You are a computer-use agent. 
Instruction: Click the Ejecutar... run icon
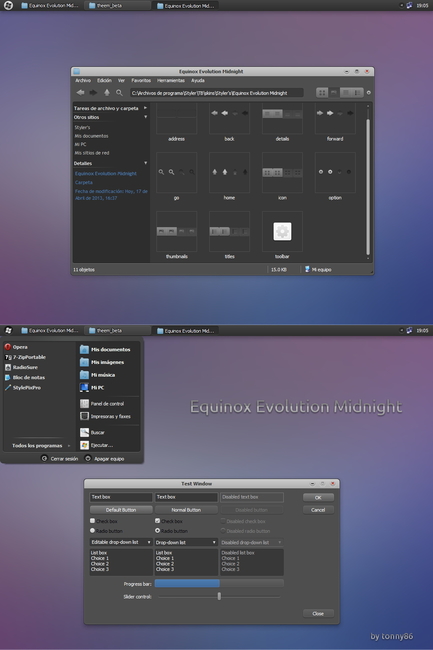84,445
